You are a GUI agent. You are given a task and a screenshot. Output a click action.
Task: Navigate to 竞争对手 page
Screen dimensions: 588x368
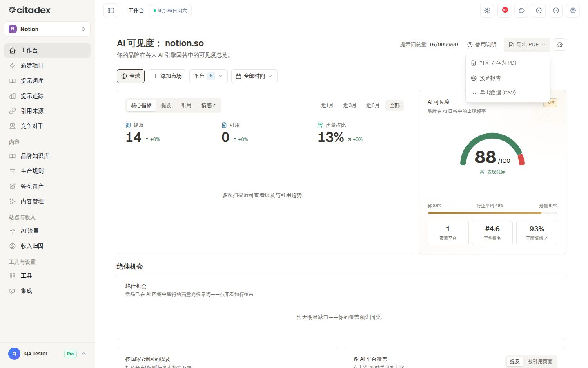(x=47, y=126)
